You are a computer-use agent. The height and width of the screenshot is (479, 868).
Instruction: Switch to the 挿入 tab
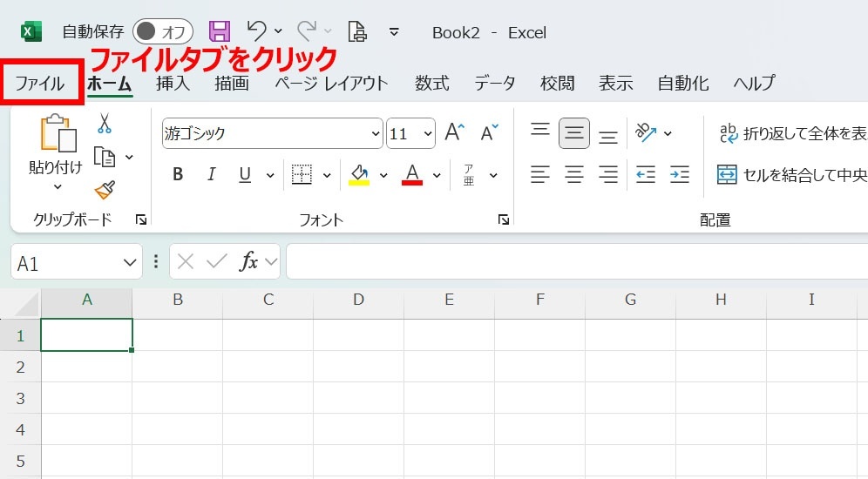(173, 83)
